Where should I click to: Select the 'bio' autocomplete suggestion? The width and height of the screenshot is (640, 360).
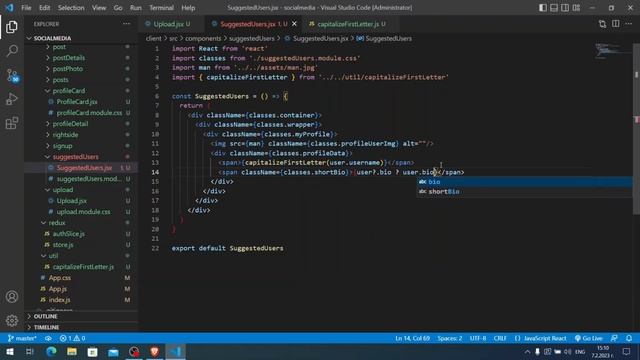[x=524, y=182]
